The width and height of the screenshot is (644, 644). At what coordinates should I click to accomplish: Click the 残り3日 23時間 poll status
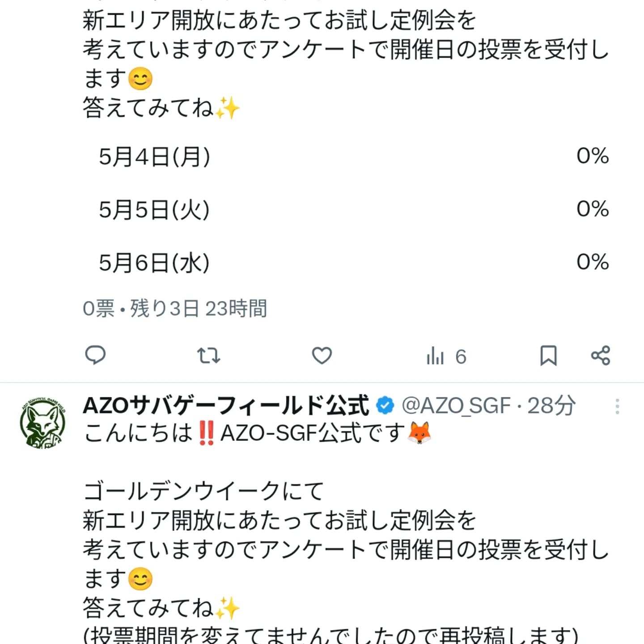(199, 306)
